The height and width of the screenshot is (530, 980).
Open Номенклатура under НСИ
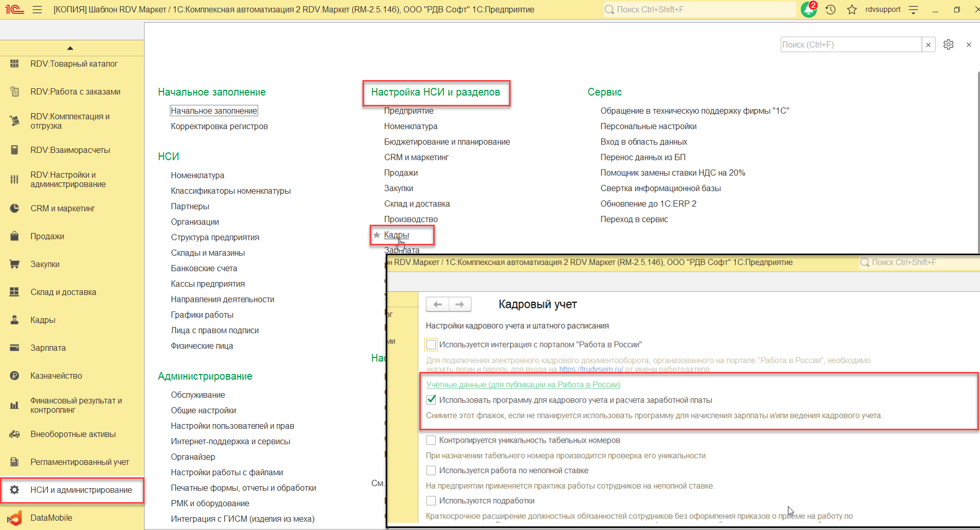tap(198, 175)
